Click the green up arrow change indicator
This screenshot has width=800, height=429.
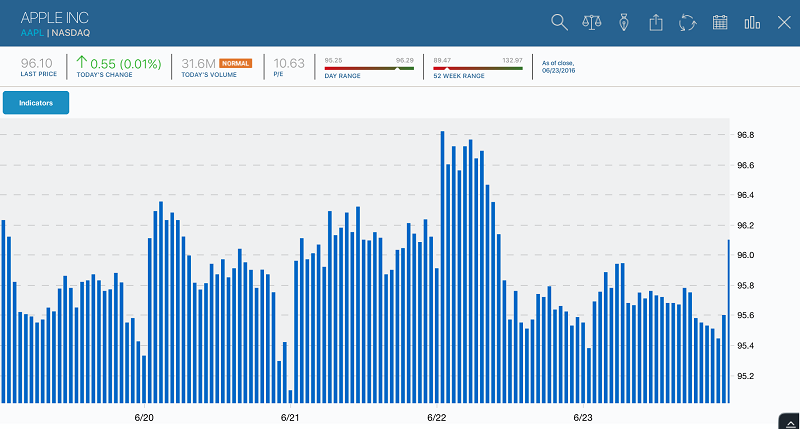point(82,62)
